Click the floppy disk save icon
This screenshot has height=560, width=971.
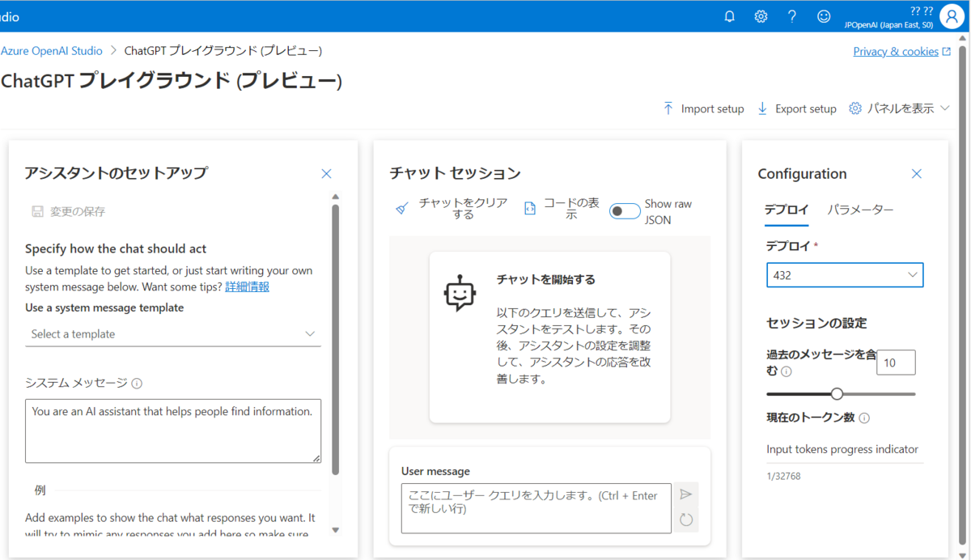pyautogui.click(x=37, y=211)
